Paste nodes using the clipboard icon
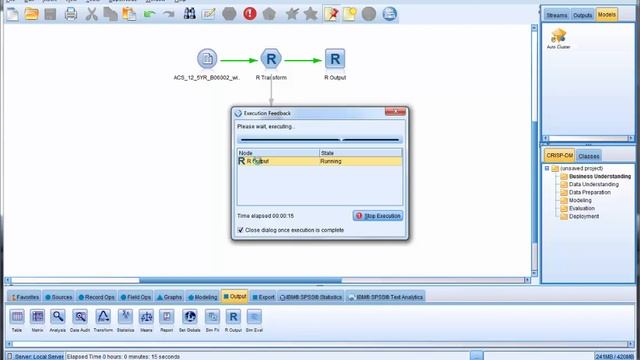 129,14
